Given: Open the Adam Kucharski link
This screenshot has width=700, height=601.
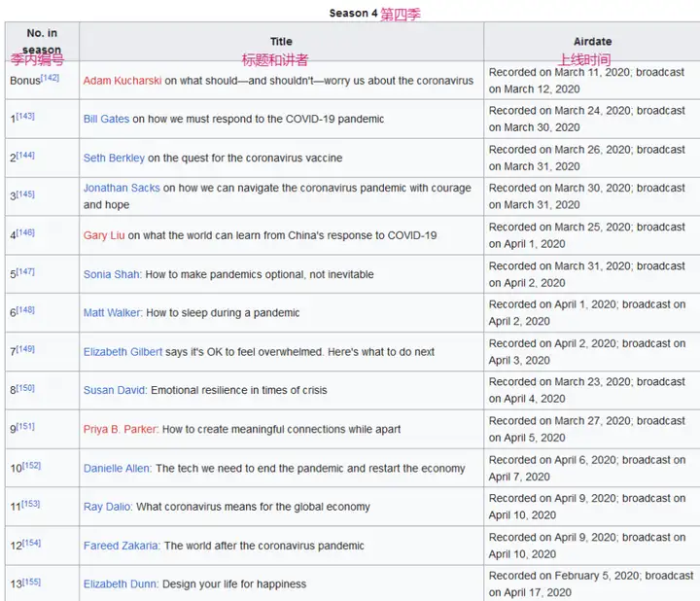Looking at the screenshot, I should [x=122, y=81].
